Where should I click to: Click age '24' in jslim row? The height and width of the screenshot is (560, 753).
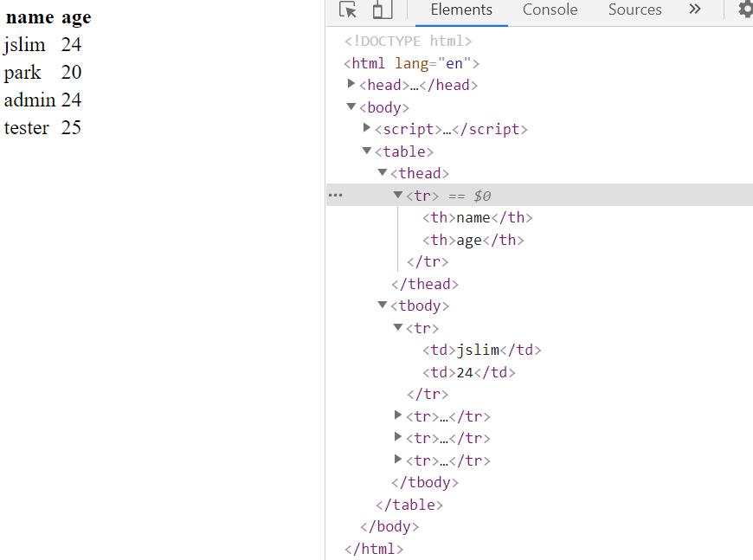click(71, 45)
